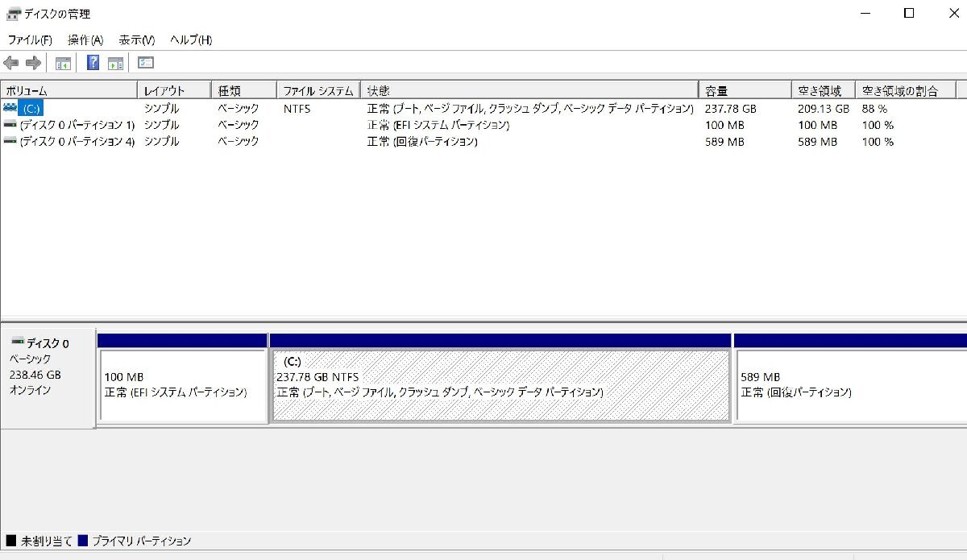The image size is (967, 560).
Task: Sort by the 空き領域 column header
Action: pos(823,90)
